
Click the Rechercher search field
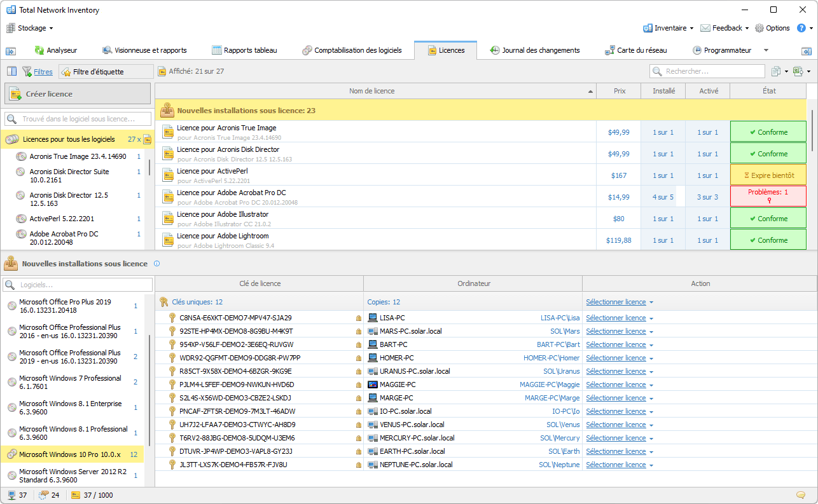click(x=707, y=72)
